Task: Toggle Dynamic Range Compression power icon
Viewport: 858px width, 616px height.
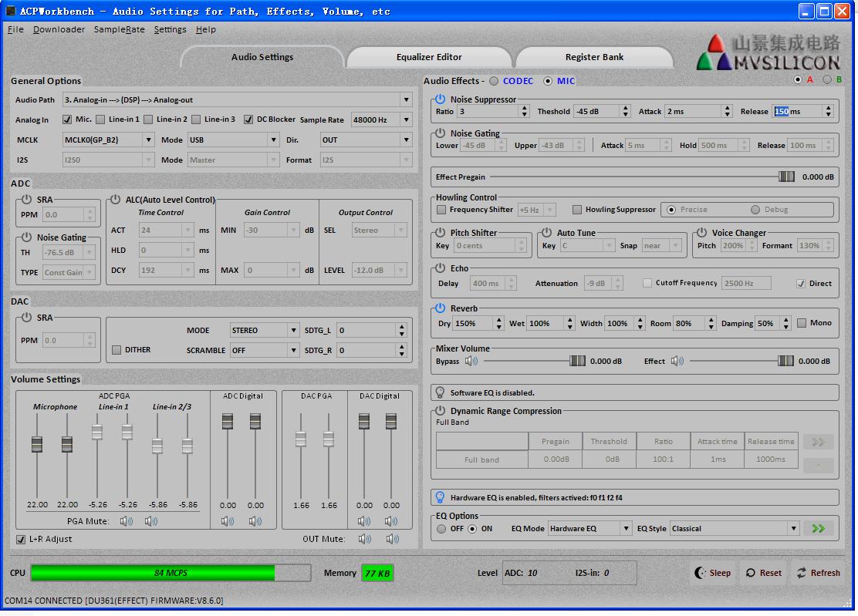Action: coord(440,411)
